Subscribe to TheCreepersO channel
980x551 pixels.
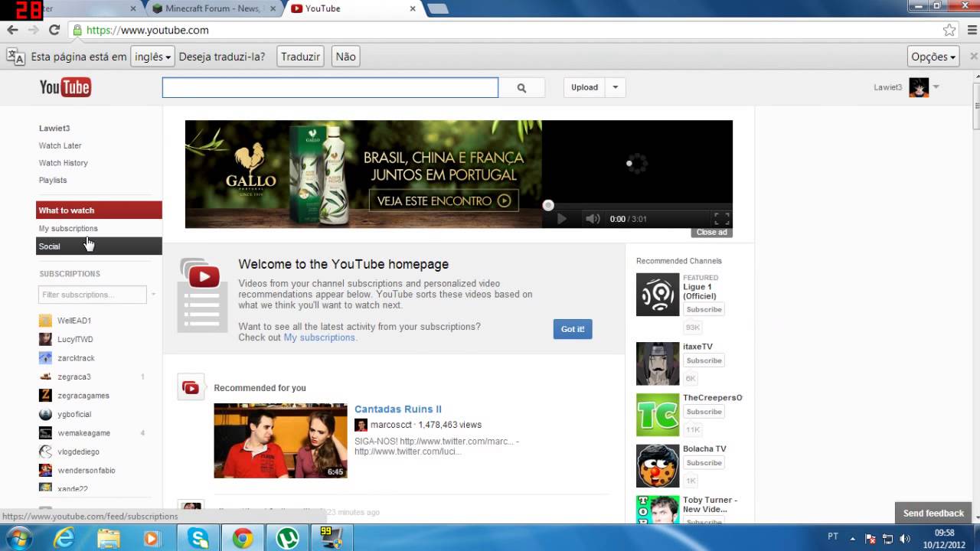pyautogui.click(x=704, y=412)
